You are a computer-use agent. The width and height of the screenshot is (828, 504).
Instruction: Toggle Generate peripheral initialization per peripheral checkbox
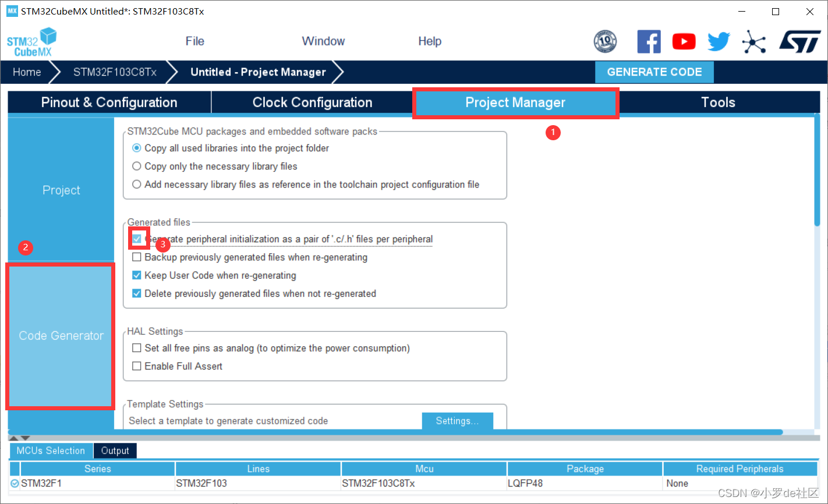pos(137,239)
